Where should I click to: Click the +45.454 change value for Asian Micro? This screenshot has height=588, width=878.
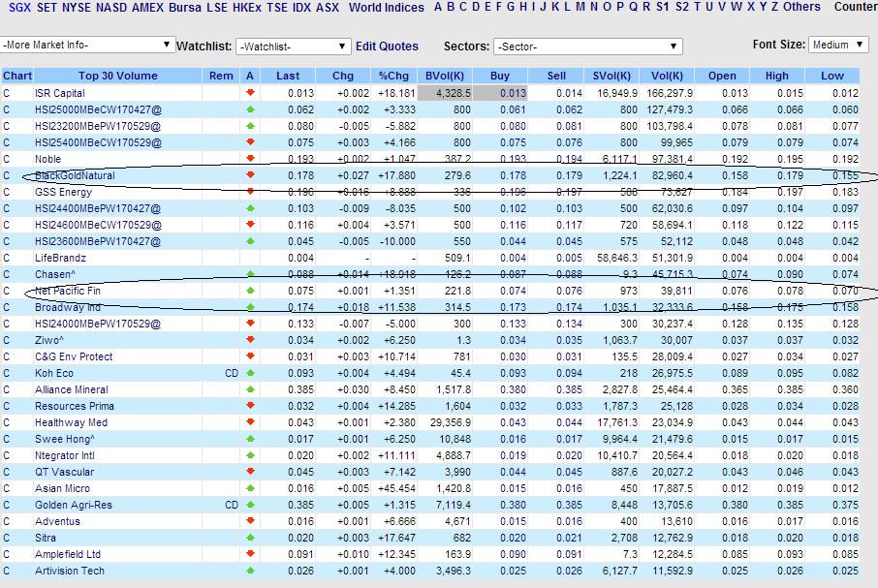coord(396,488)
